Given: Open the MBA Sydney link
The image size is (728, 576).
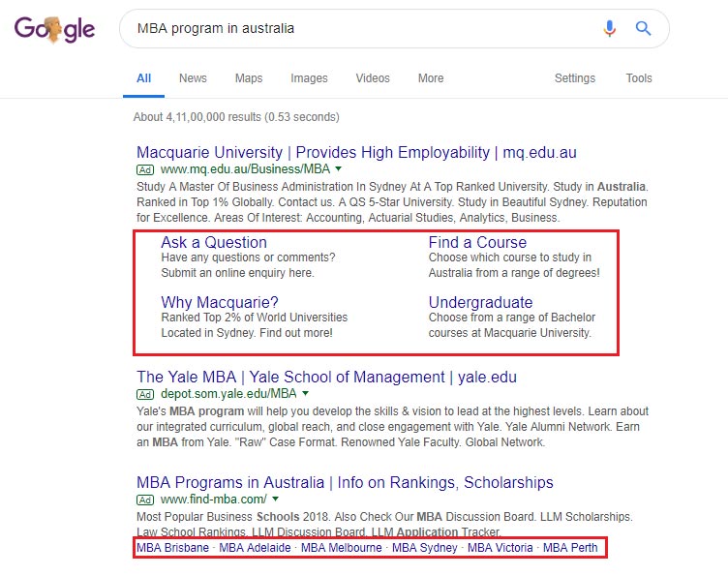Looking at the screenshot, I should 425,548.
